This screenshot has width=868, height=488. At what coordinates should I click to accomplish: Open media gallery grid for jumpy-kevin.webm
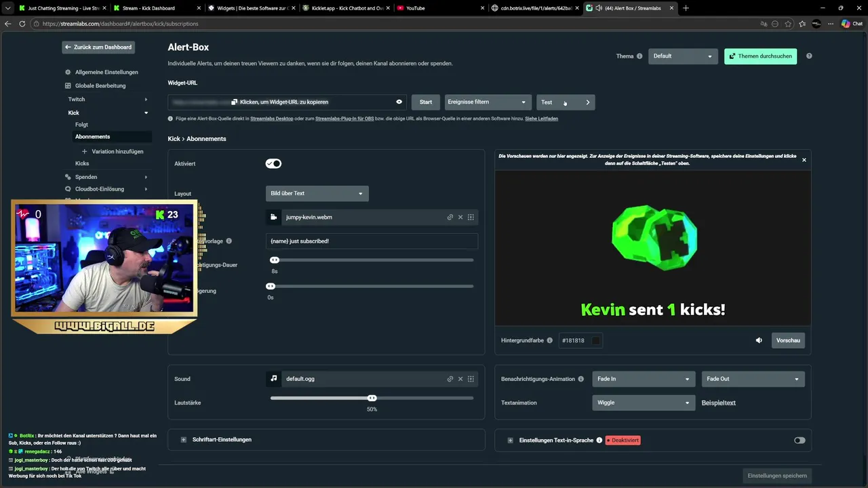(x=471, y=218)
